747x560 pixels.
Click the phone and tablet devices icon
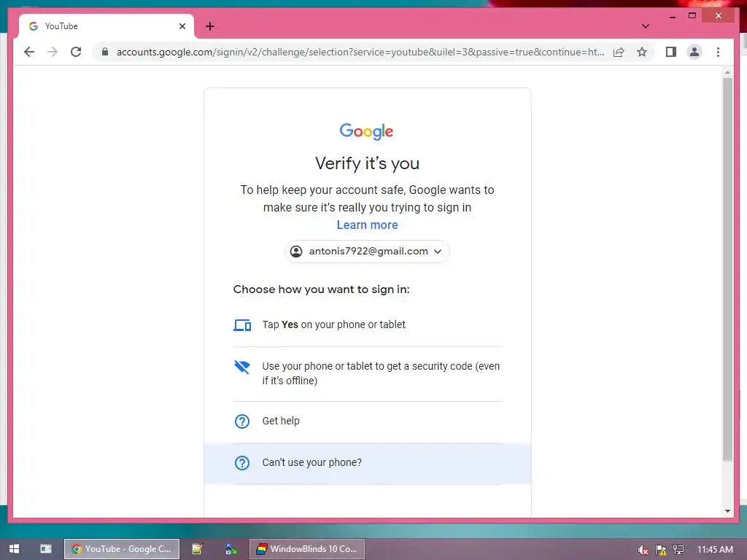click(x=242, y=325)
